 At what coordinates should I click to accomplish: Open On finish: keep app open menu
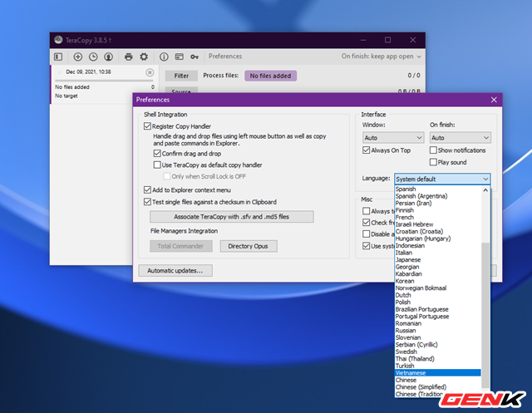[x=381, y=57]
